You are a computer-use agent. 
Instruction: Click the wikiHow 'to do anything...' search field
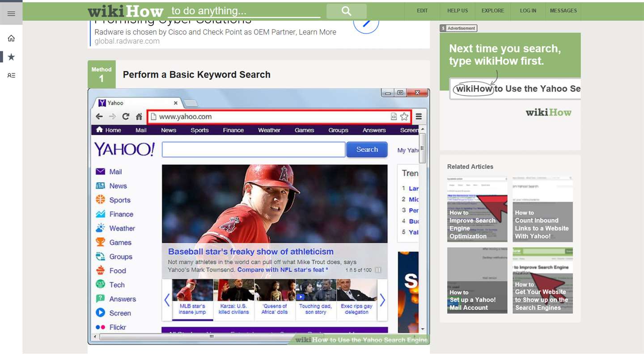[x=244, y=11]
